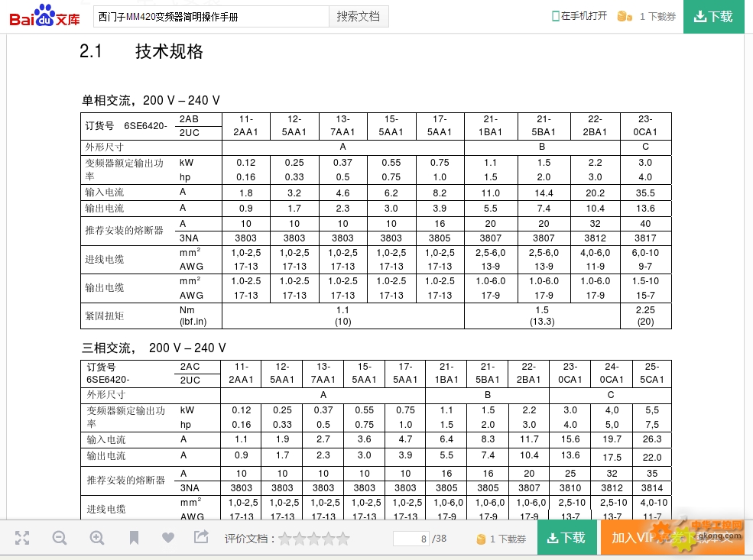The height and width of the screenshot is (560, 753).
Task: Click the 25- 5CA1 column header
Action: 651,374
